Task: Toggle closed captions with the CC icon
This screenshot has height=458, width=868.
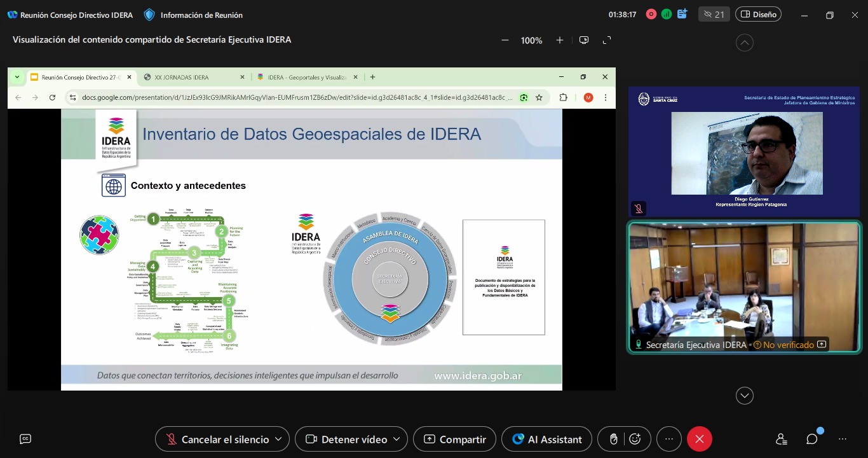Action: tap(25, 439)
